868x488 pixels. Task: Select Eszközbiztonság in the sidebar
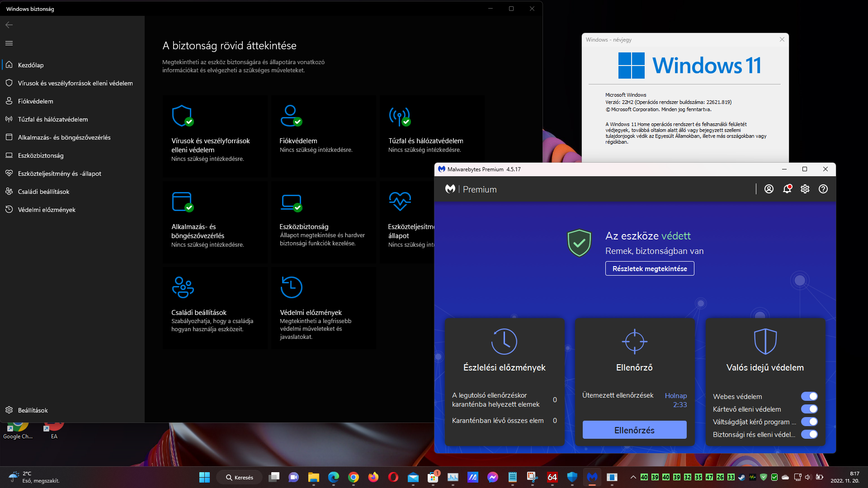[x=41, y=155]
